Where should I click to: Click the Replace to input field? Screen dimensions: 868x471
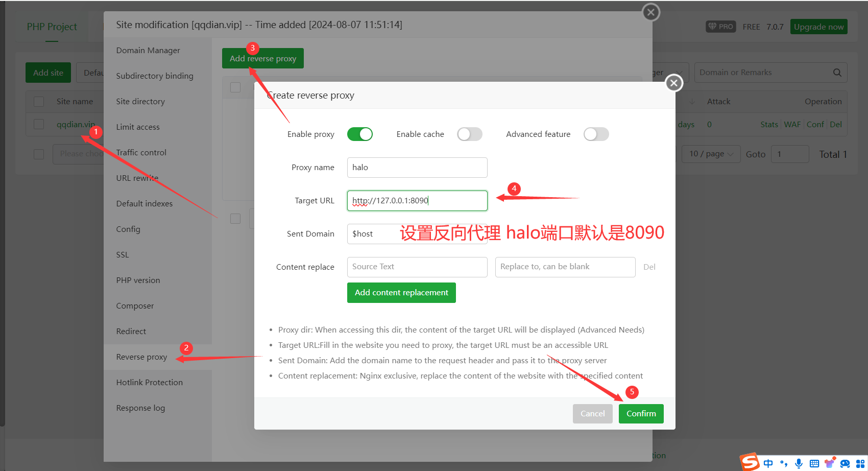click(565, 267)
